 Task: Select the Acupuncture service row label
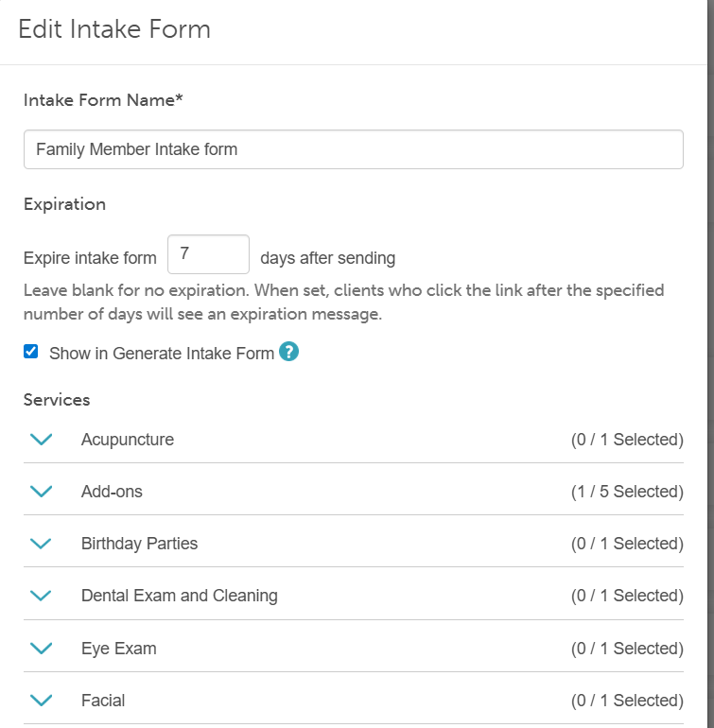[x=128, y=440]
